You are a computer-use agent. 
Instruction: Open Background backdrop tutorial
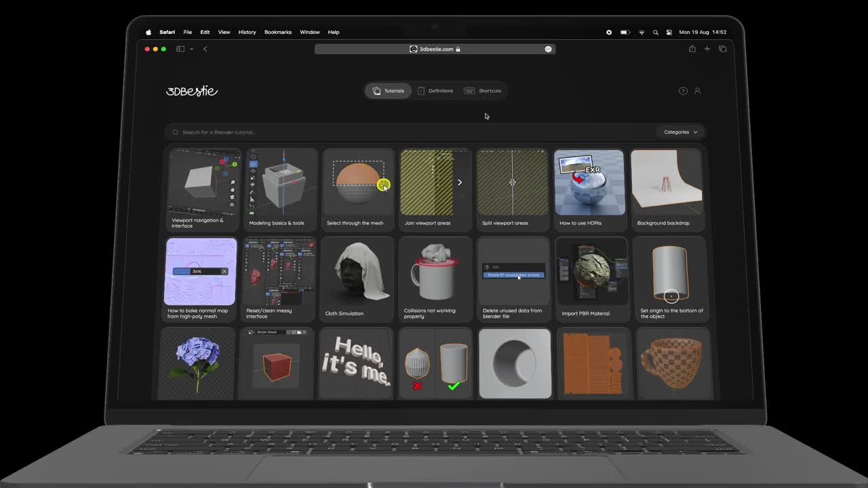(x=667, y=190)
